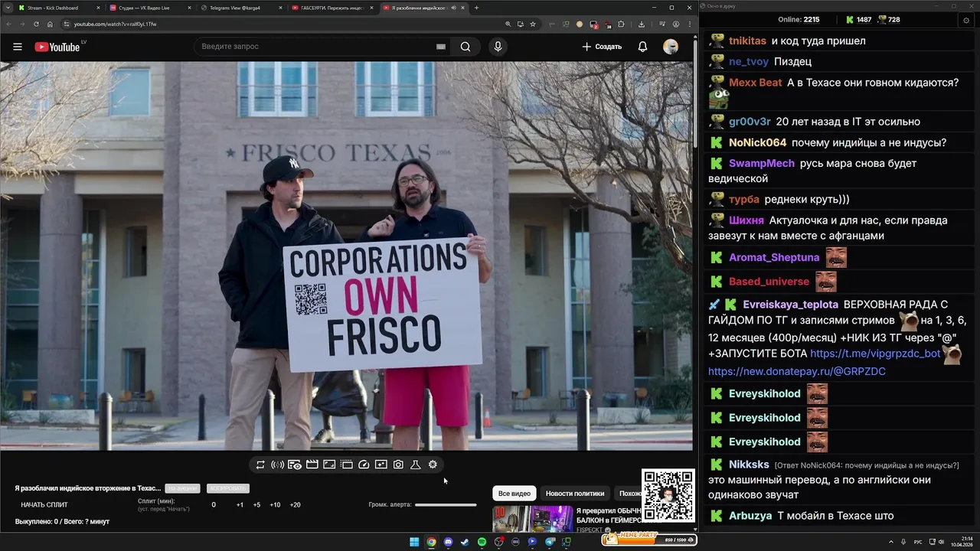The width and height of the screenshot is (980, 551).
Task: Open Steam from the taskbar
Action: tap(465, 542)
